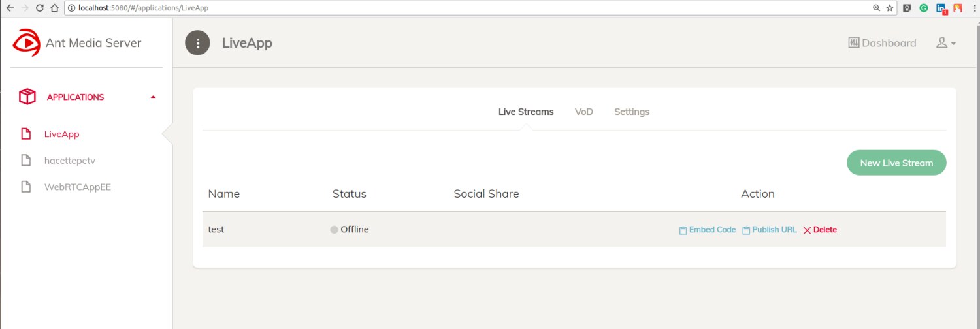
Task: Switch to the Settings tab
Action: 632,112
